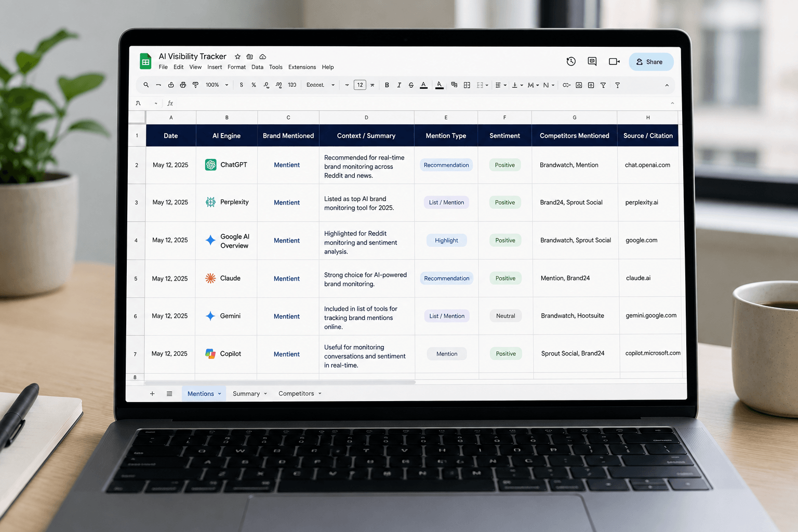This screenshot has height=532, width=798.
Task: Open the View menu
Action: pos(195,67)
